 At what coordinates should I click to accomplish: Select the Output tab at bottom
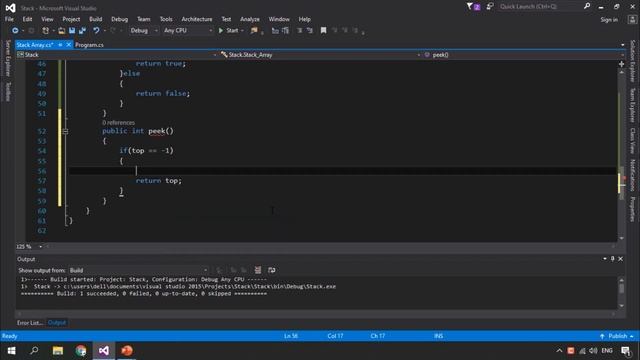(57, 322)
